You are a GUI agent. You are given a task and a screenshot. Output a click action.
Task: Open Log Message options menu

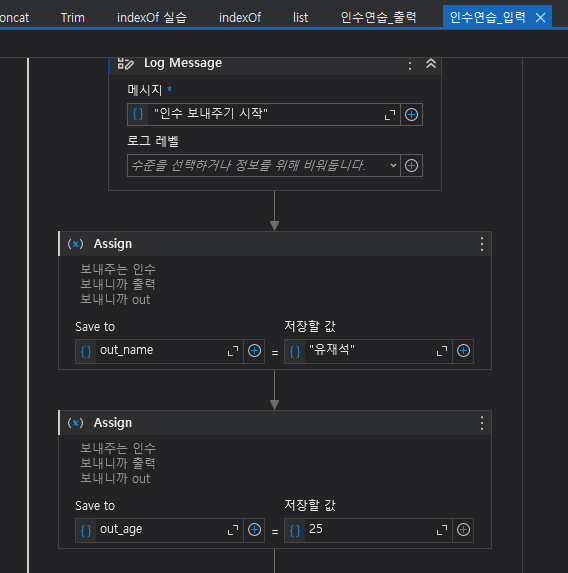pyautogui.click(x=410, y=65)
